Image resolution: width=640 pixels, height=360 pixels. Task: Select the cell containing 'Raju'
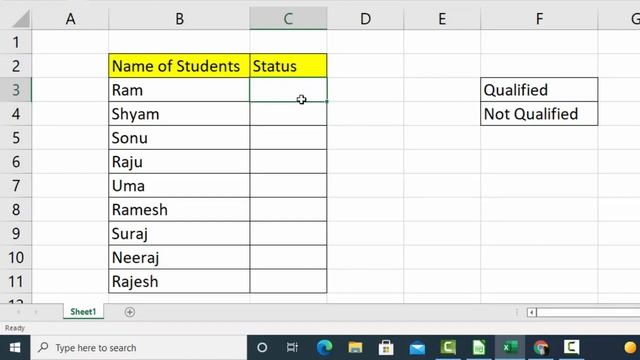click(179, 162)
